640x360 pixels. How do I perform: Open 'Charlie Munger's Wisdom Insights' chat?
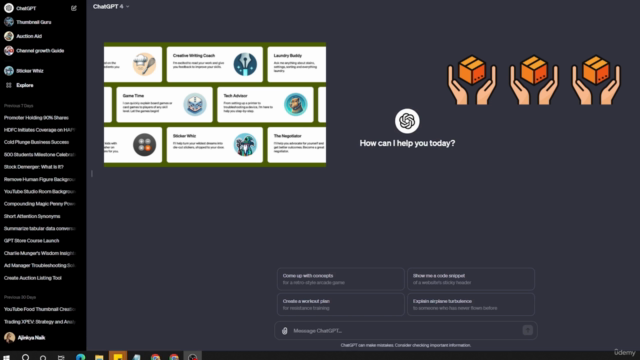[x=40, y=253]
